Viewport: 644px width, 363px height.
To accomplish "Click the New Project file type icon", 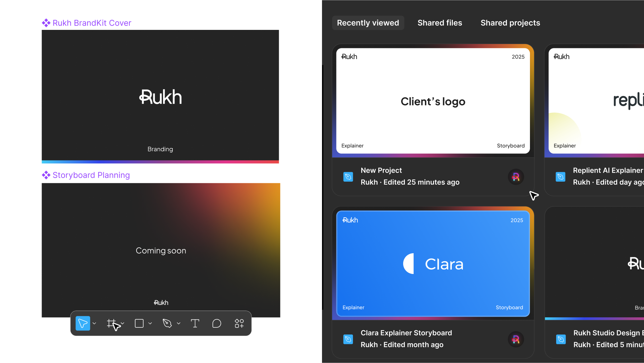I will click(x=348, y=177).
